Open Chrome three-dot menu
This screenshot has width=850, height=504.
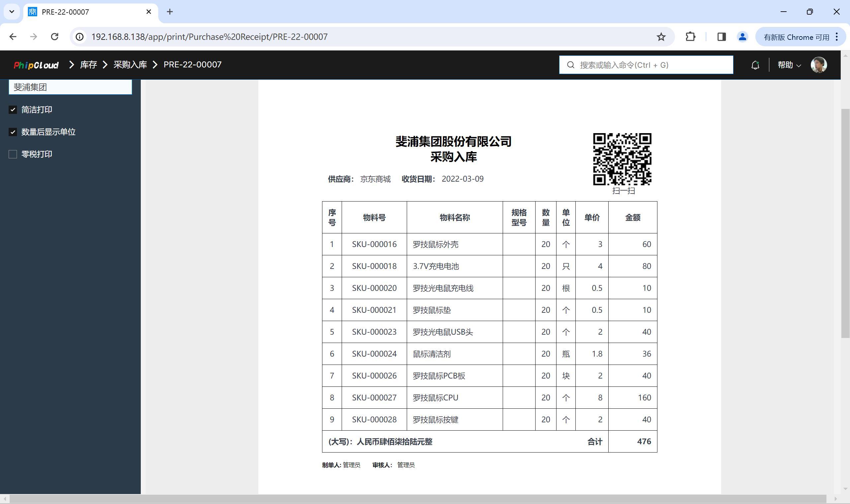(x=837, y=37)
